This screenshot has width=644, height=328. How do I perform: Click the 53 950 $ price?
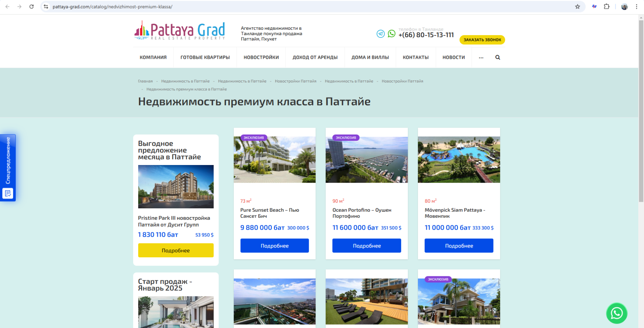204,235
